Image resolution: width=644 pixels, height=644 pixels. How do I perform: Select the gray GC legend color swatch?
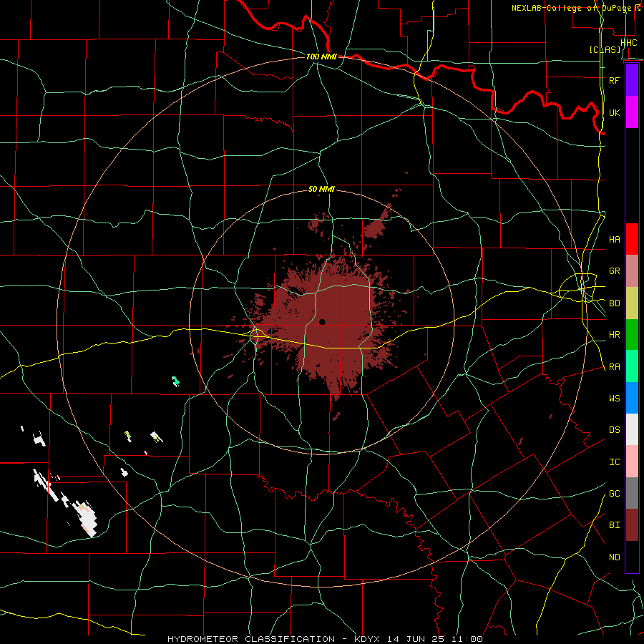point(632,493)
